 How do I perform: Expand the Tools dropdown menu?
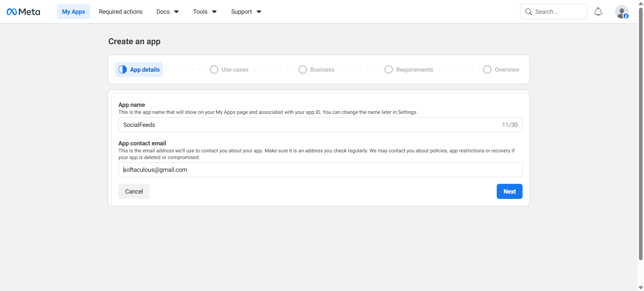[205, 12]
